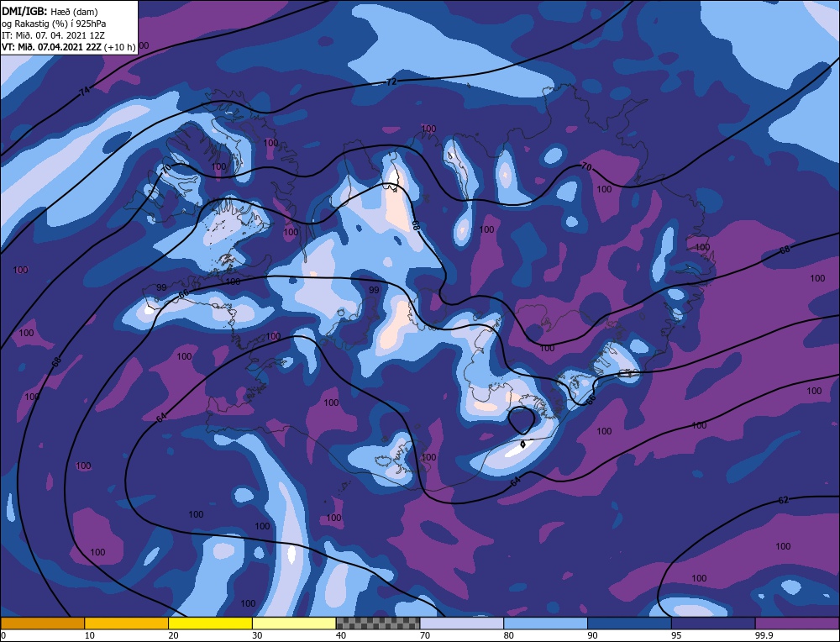Click the checkered gray 40–70 legend swatch
This screenshot has width=840, height=642.
(378, 623)
